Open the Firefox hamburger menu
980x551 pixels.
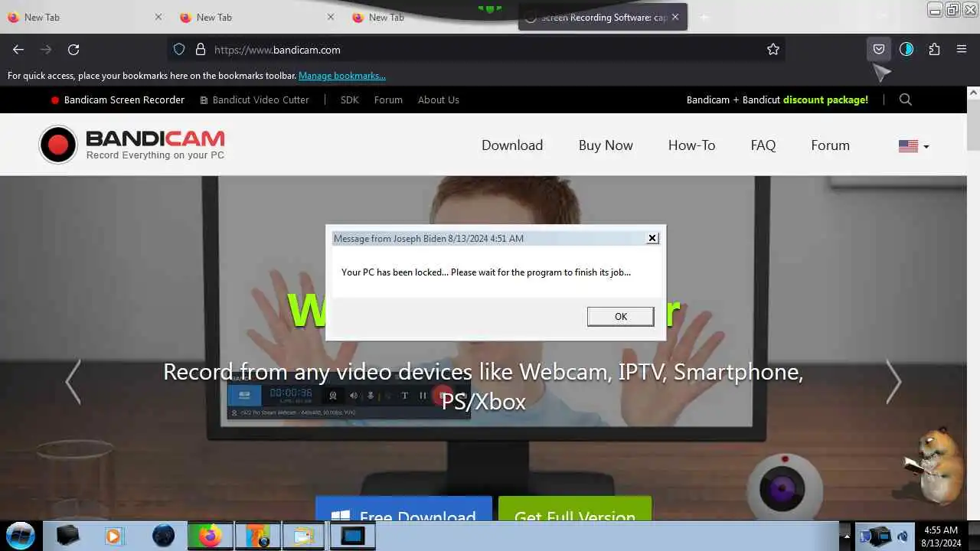click(962, 50)
